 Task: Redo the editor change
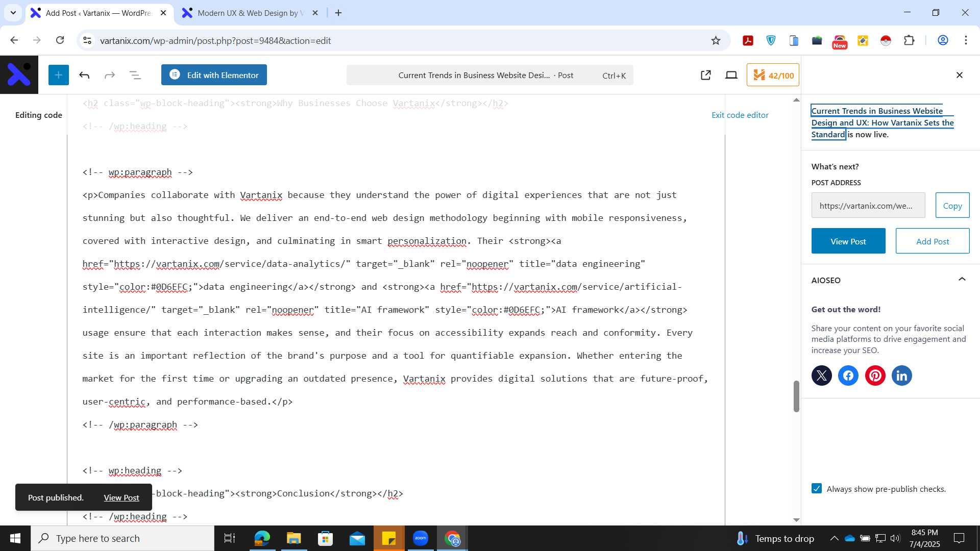pos(109,75)
